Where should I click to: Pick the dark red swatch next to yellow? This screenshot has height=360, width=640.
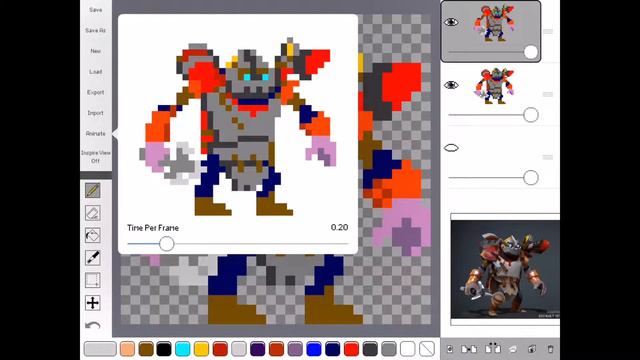(220, 349)
